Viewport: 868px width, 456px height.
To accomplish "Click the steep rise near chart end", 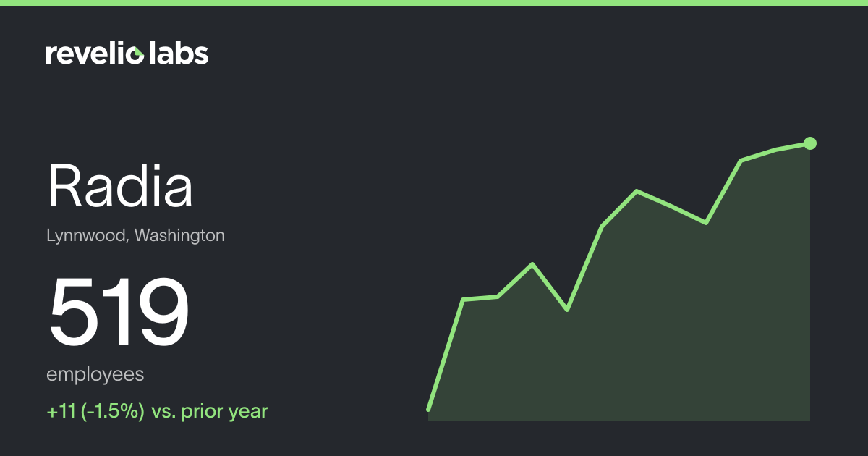I will coord(723,192).
